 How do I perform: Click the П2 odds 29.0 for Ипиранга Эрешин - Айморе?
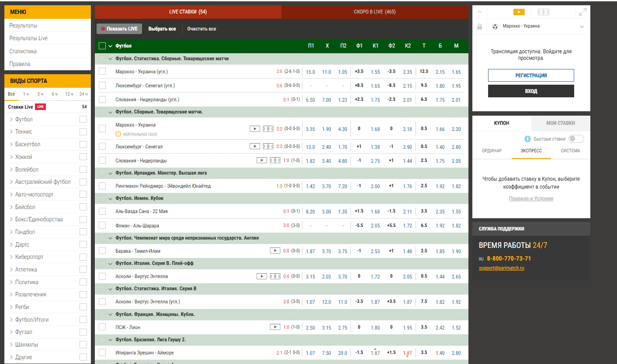[x=343, y=353]
